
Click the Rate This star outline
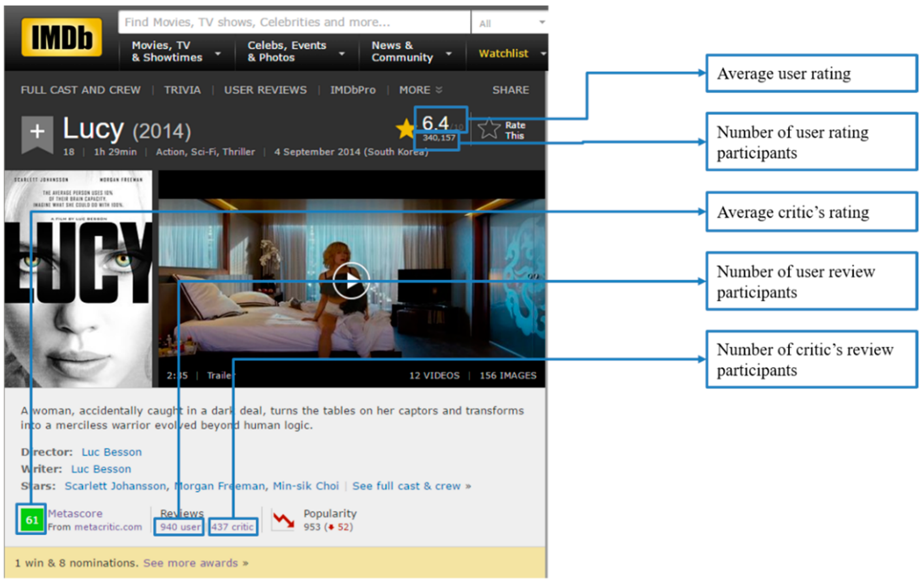pyautogui.click(x=489, y=129)
